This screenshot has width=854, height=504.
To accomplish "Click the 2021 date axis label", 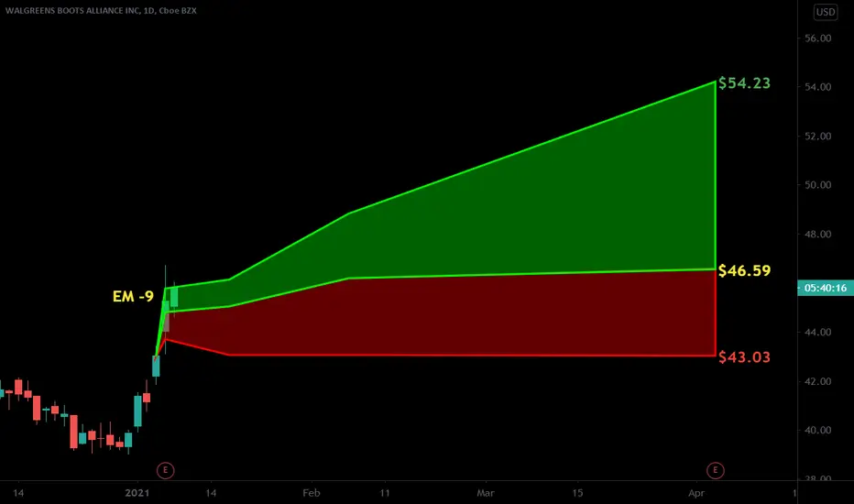I will pyautogui.click(x=137, y=493).
